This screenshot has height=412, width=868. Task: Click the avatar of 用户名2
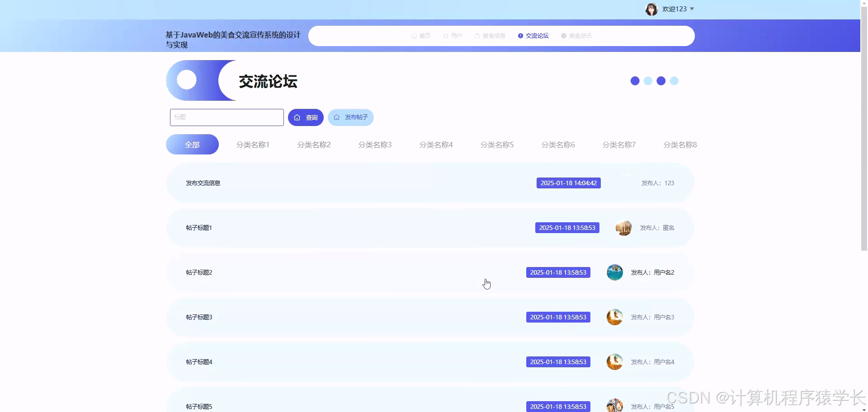pyautogui.click(x=614, y=272)
